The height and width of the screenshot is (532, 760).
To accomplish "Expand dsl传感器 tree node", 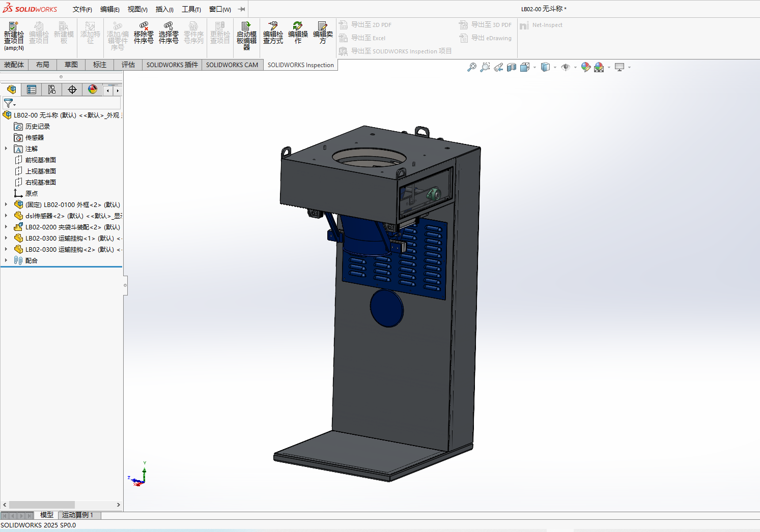I will 6,216.
